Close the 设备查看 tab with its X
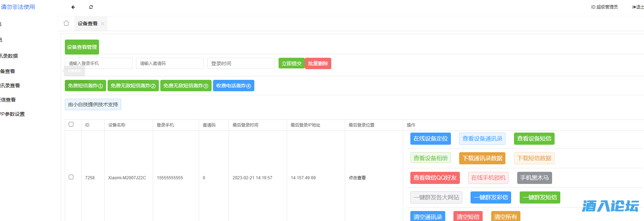This screenshot has width=644, height=221. (x=103, y=24)
